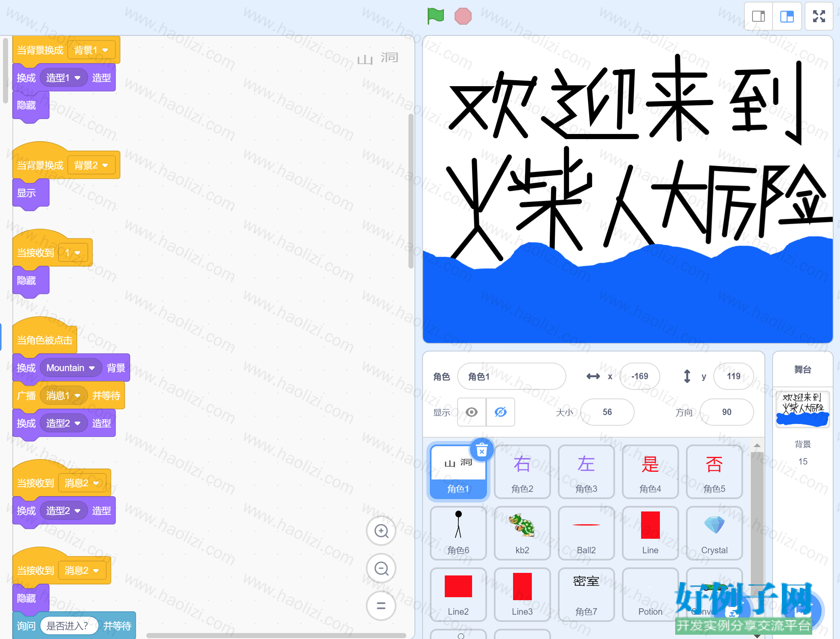Viewport: 840px width, 639px height.
Task: Click workspace vertical scrollbar
Action: 411,191
